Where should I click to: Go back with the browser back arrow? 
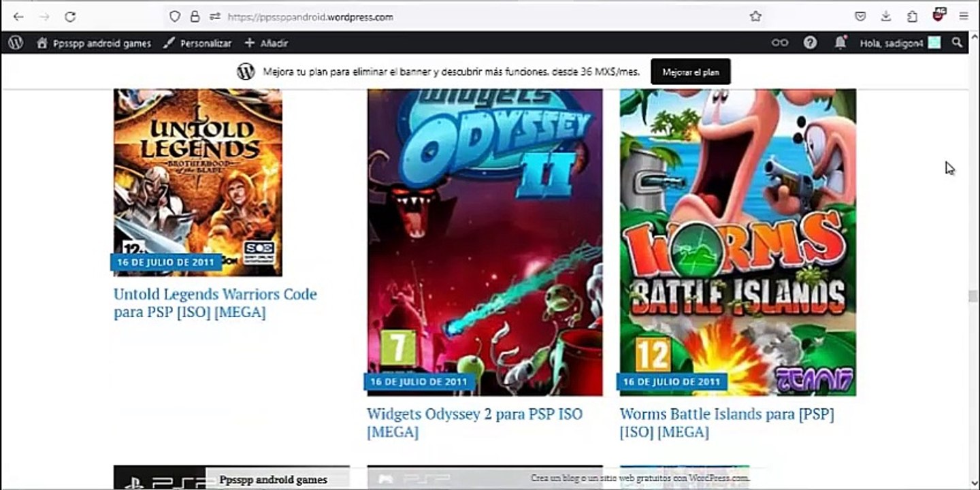[x=18, y=16]
